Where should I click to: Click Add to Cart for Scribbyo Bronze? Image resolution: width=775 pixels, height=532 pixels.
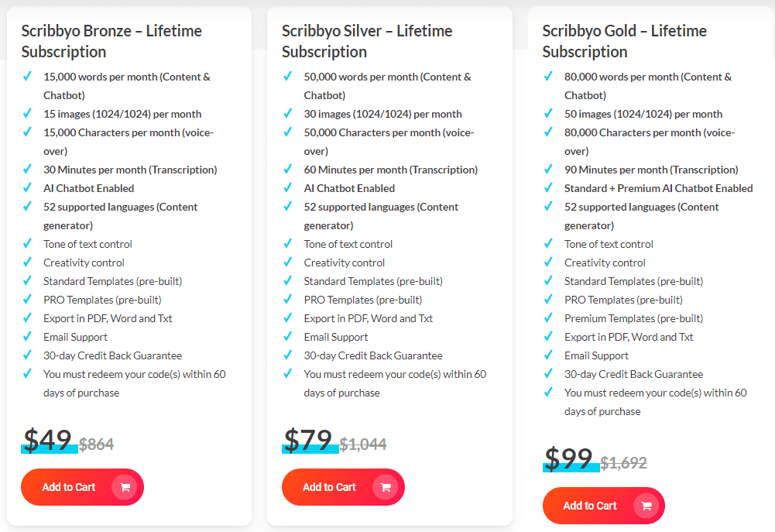[67, 487]
